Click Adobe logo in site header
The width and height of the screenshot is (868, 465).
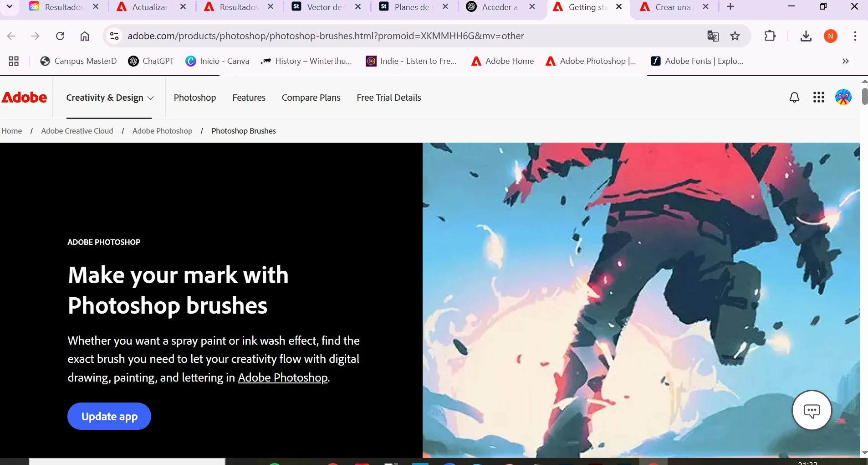click(x=24, y=98)
